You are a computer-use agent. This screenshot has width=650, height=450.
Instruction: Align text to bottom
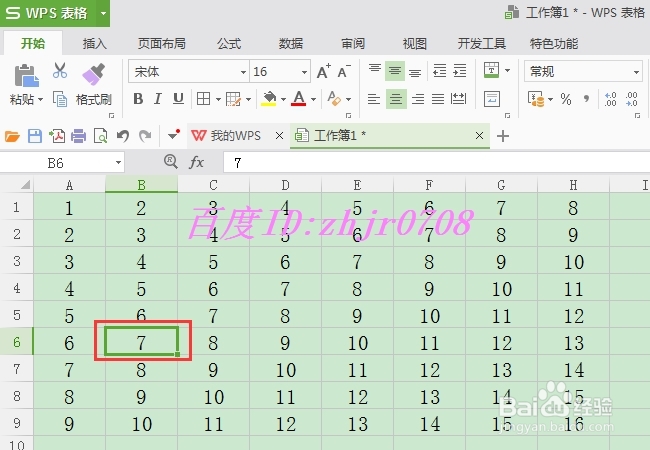[415, 71]
